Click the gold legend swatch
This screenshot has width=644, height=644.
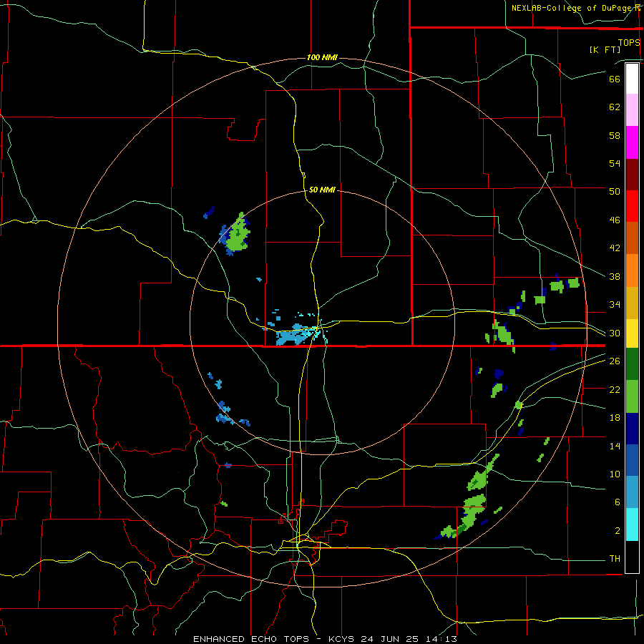(x=632, y=303)
